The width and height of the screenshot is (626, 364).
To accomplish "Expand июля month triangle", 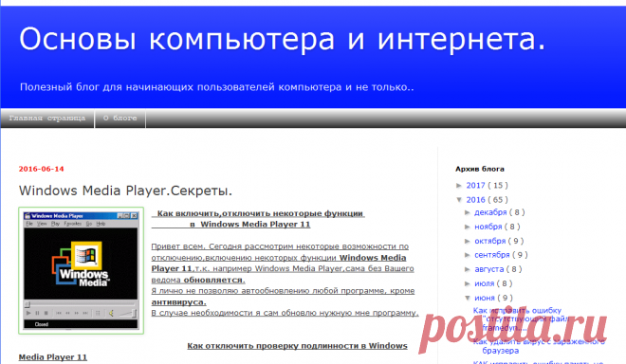I will 468,283.
